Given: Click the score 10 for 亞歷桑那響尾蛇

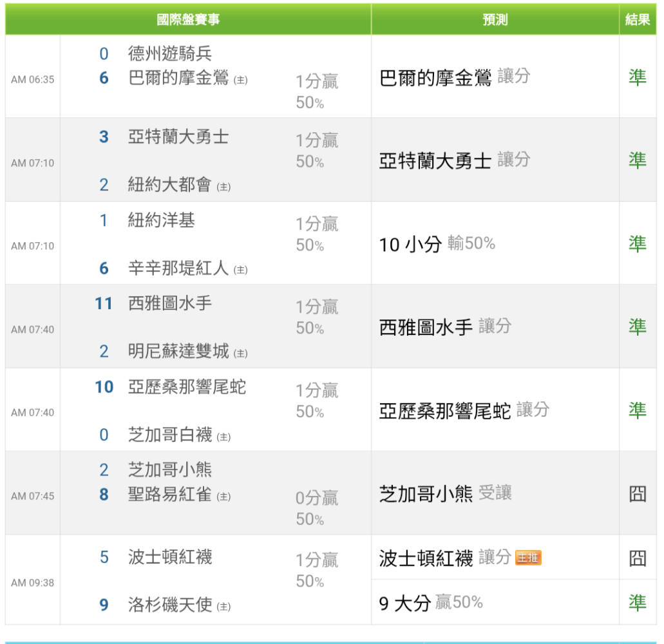Looking at the screenshot, I should click(x=104, y=387).
